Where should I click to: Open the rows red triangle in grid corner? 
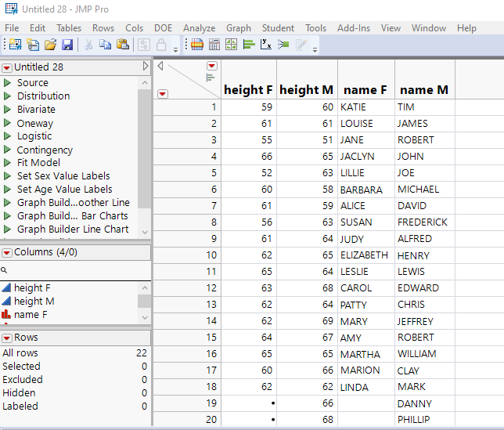(x=163, y=94)
